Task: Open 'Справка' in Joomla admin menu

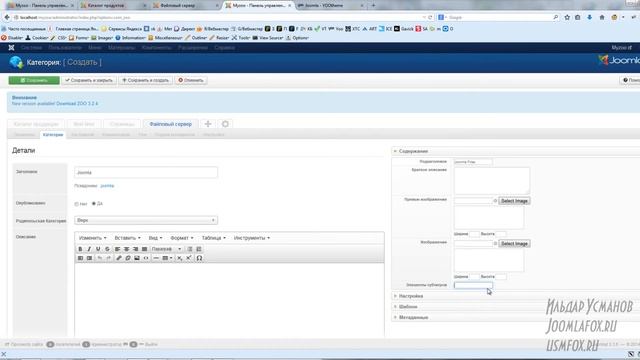Action: coord(224,48)
